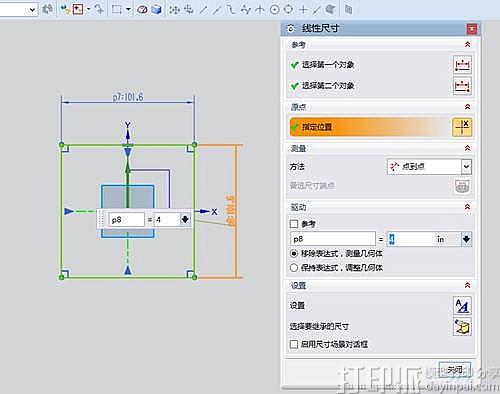Click the inherit dimension selection icon
500x394 pixels.
pyautogui.click(x=462, y=326)
